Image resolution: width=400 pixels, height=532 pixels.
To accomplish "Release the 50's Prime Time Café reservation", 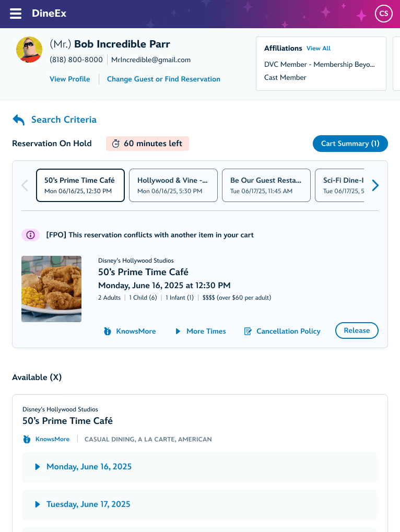I will pyautogui.click(x=357, y=330).
